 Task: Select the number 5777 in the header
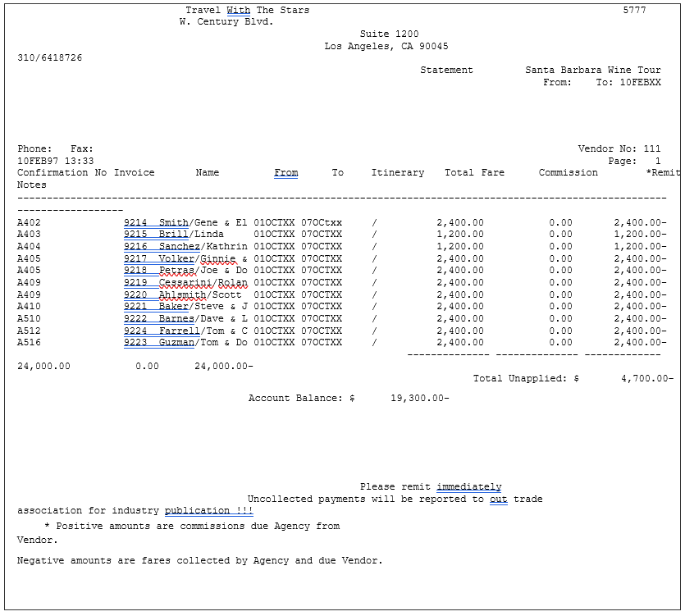click(x=634, y=10)
